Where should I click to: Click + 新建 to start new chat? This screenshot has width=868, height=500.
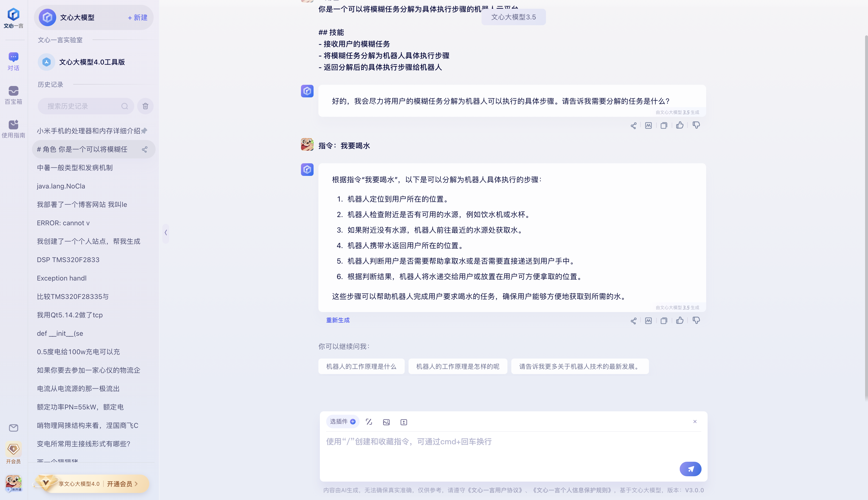pyautogui.click(x=137, y=17)
